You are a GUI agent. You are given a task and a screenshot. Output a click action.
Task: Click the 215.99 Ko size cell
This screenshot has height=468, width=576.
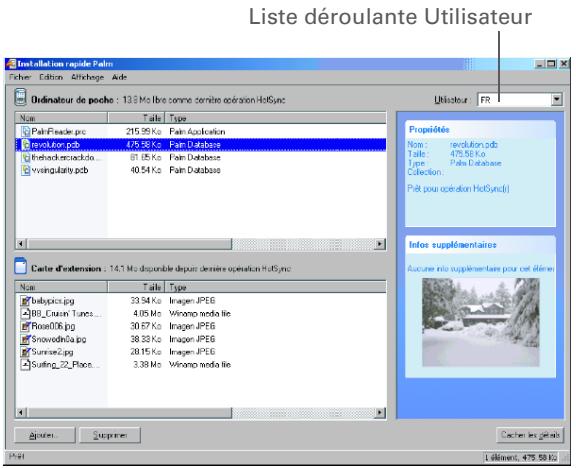tap(144, 132)
